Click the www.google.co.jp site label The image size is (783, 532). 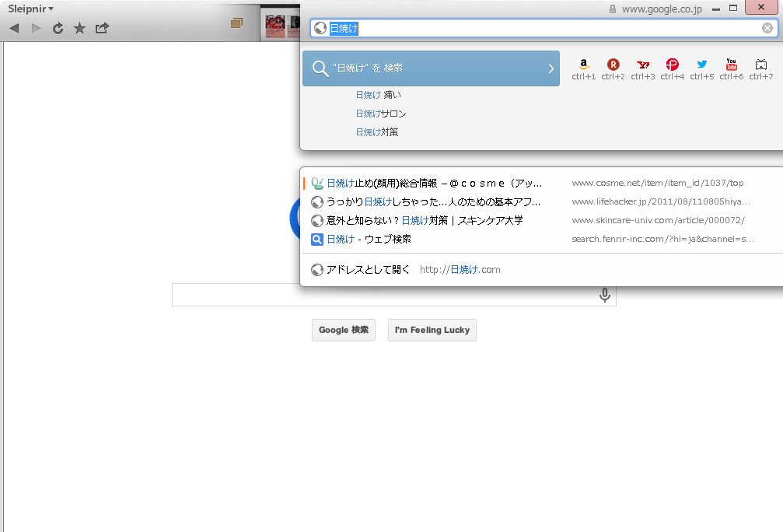point(662,9)
